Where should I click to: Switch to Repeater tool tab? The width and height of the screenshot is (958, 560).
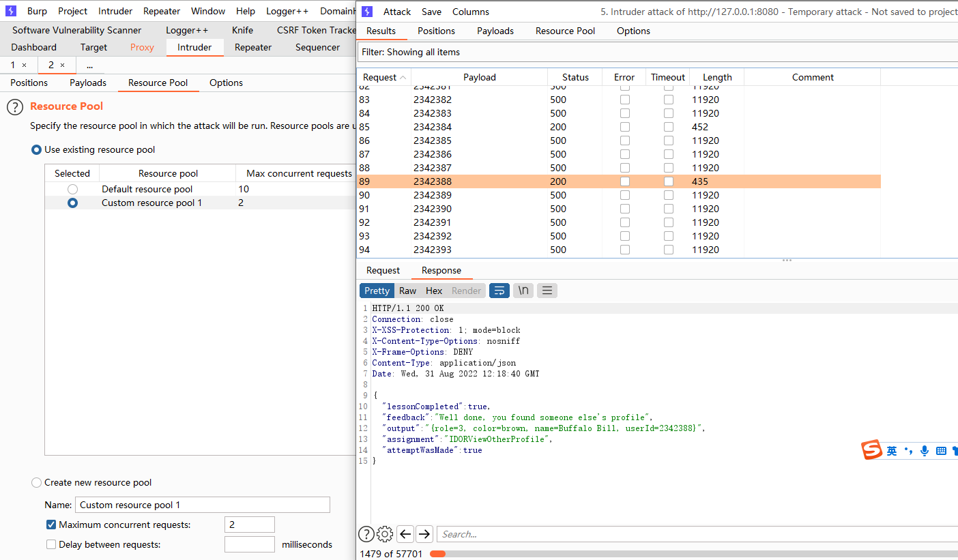point(253,47)
